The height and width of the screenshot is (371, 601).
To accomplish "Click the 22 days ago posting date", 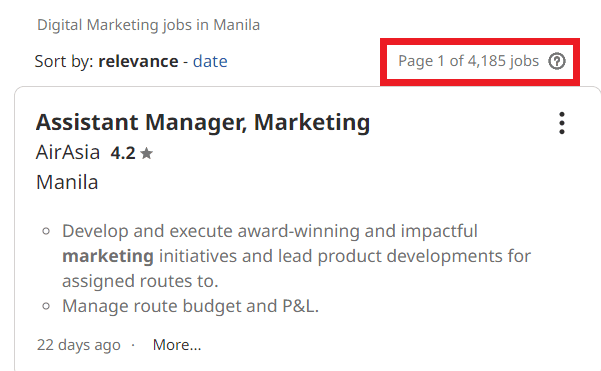I will (x=79, y=345).
